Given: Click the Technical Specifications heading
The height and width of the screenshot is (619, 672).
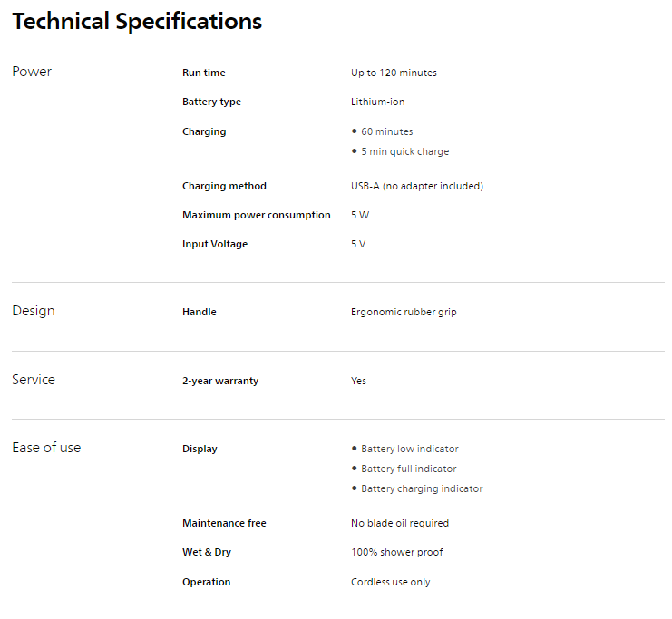Looking at the screenshot, I should 137,22.
